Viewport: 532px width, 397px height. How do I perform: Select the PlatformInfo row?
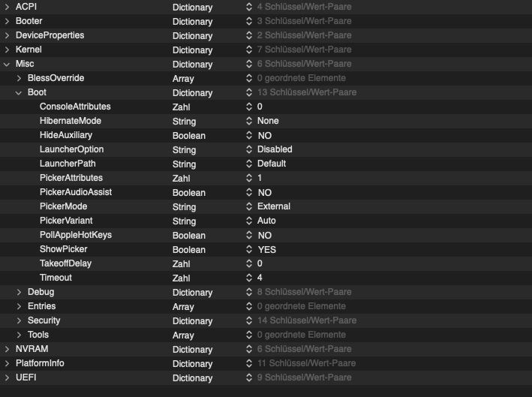[x=40, y=363]
